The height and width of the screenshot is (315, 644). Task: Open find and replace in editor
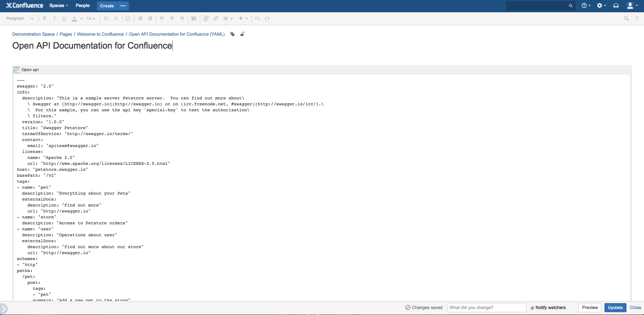626,19
